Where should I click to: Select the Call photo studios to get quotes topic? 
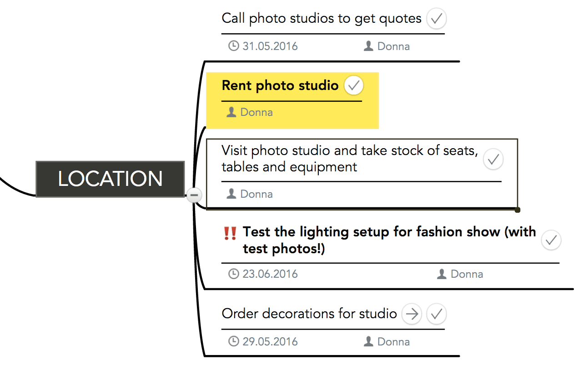pos(321,19)
